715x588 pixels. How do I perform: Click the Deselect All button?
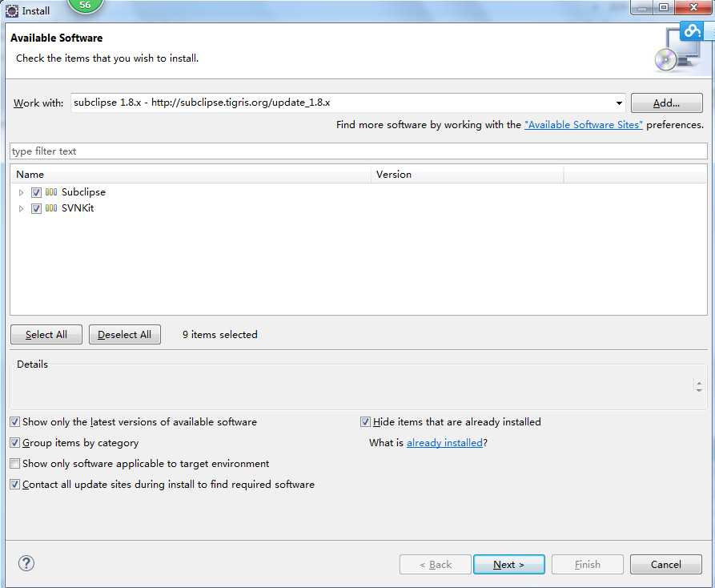click(124, 334)
